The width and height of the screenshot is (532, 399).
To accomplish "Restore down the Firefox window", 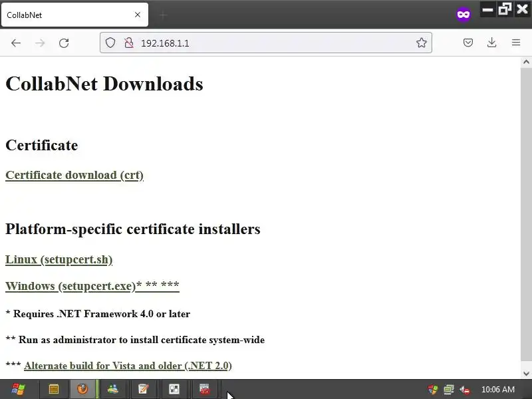I will pyautogui.click(x=505, y=9).
